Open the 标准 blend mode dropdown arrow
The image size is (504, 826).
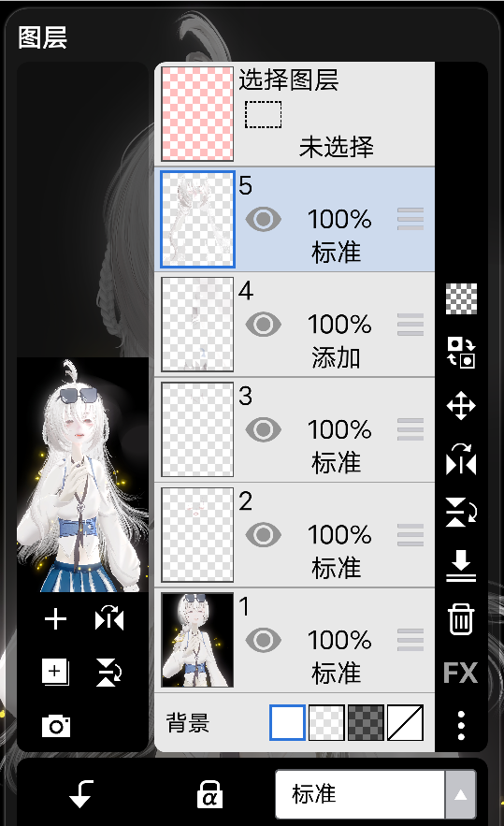(461, 794)
